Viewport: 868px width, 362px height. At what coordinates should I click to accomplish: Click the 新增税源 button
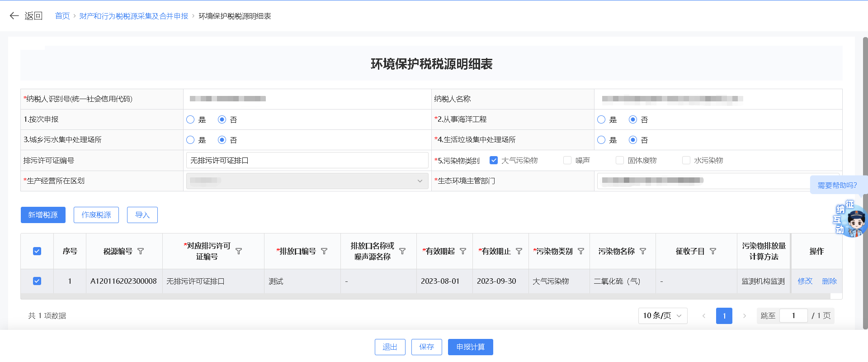[43, 215]
